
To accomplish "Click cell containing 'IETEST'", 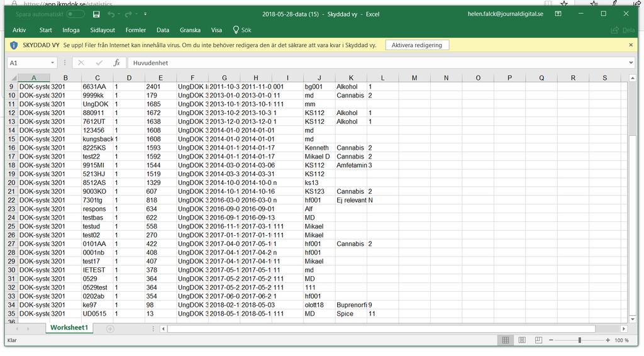I will [97, 270].
